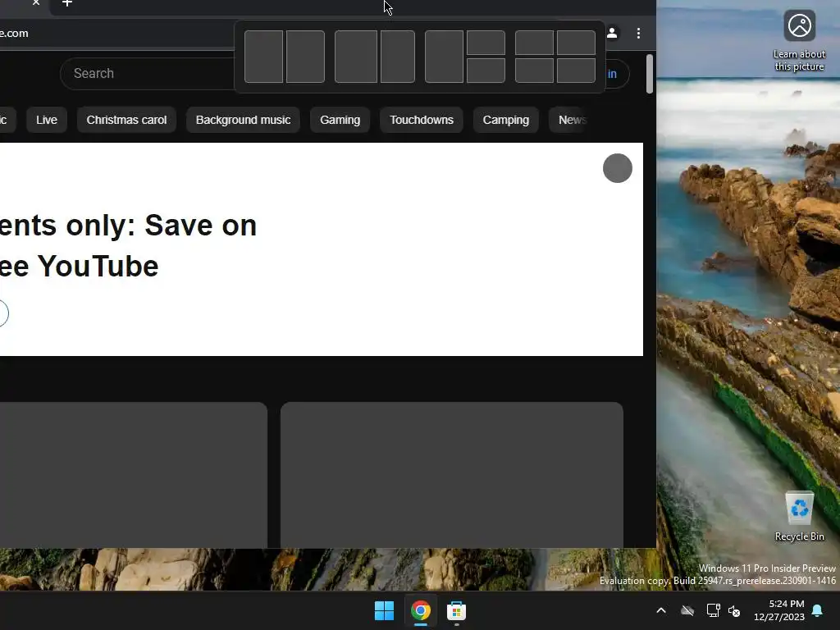Image resolution: width=840 pixels, height=630 pixels.
Task: Snap window to left pane of second layout
Action: coord(356,57)
